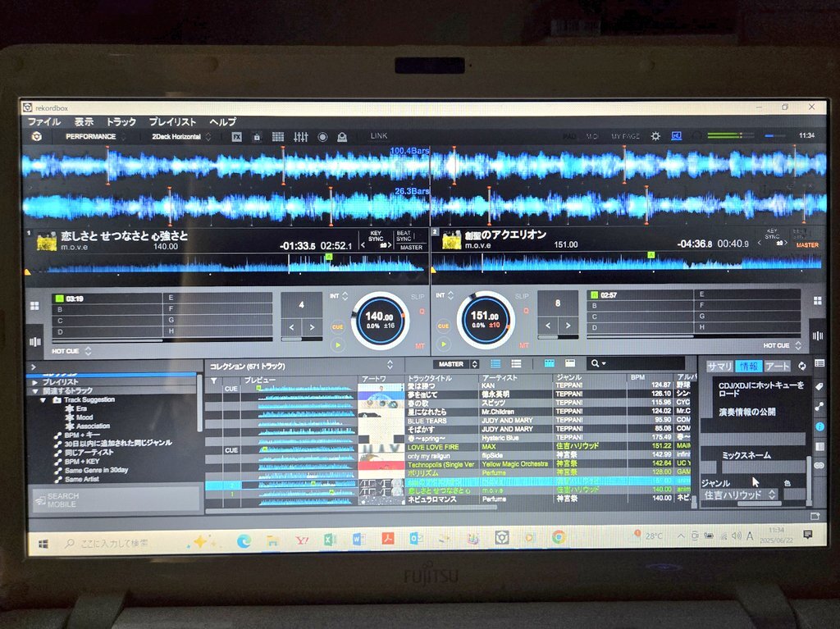Toggle the Deck 1 MASTER button
Screen dimensions: 840x629
pyautogui.click(x=411, y=248)
